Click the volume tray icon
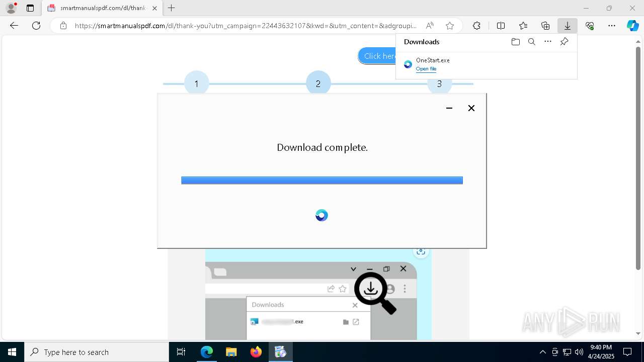Screen dimensions: 644x362 [x=579, y=352]
